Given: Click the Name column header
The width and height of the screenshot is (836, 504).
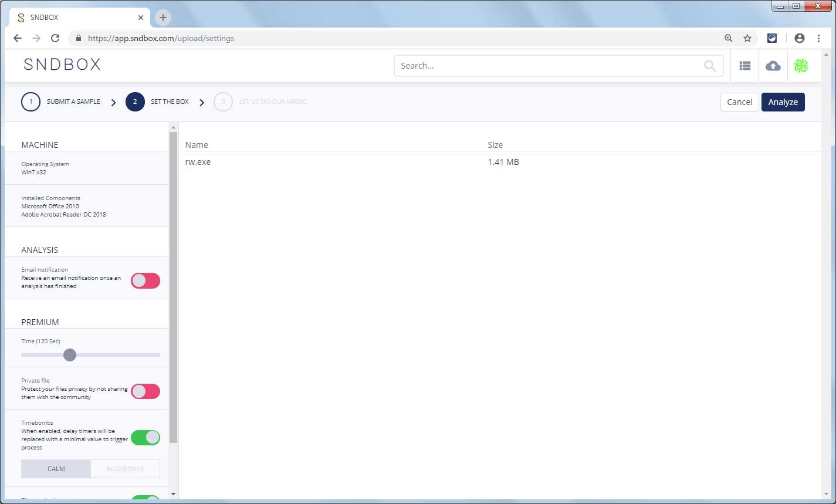Looking at the screenshot, I should pyautogui.click(x=197, y=145).
